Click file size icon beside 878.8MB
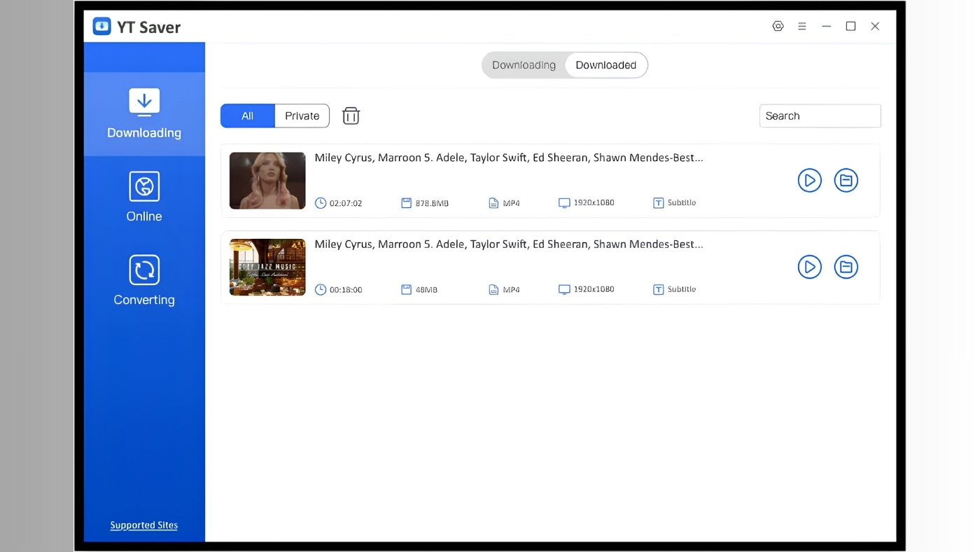 point(406,203)
